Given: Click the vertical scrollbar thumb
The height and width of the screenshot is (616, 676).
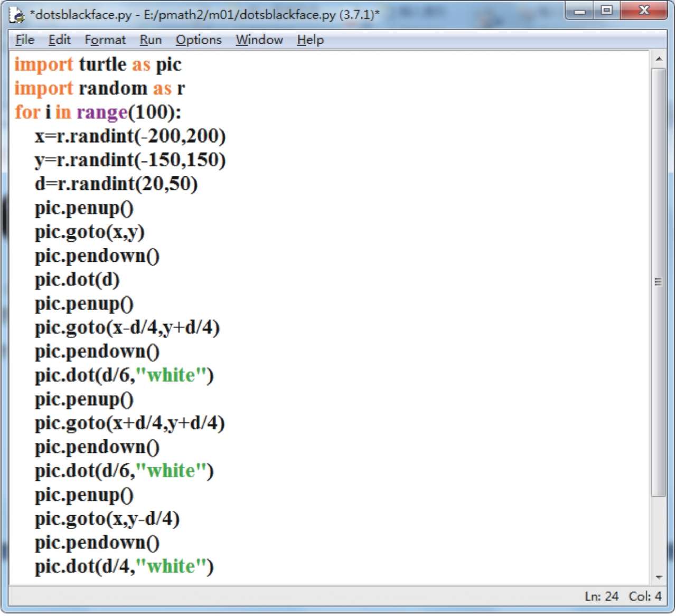Looking at the screenshot, I should [x=659, y=282].
